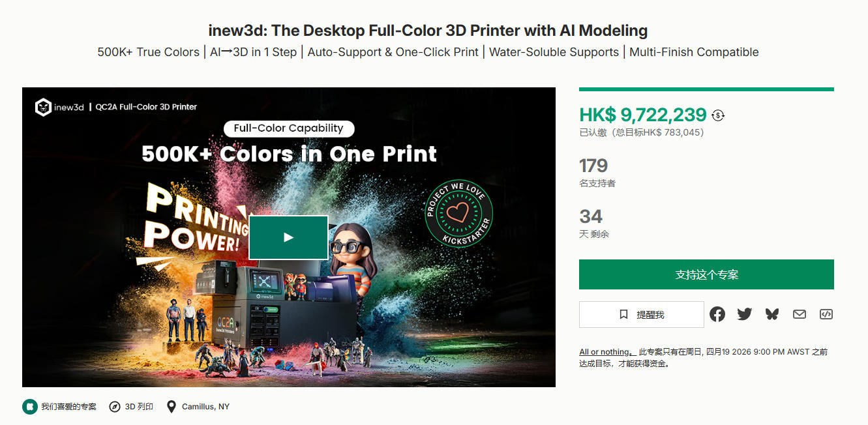Play the inew3d campaign video
This screenshot has width=868, height=425.
pyautogui.click(x=288, y=237)
